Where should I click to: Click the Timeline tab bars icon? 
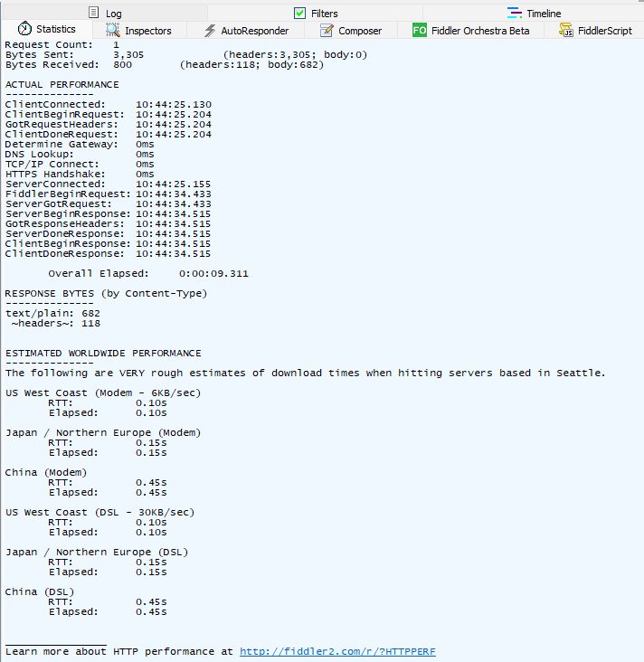pos(514,13)
